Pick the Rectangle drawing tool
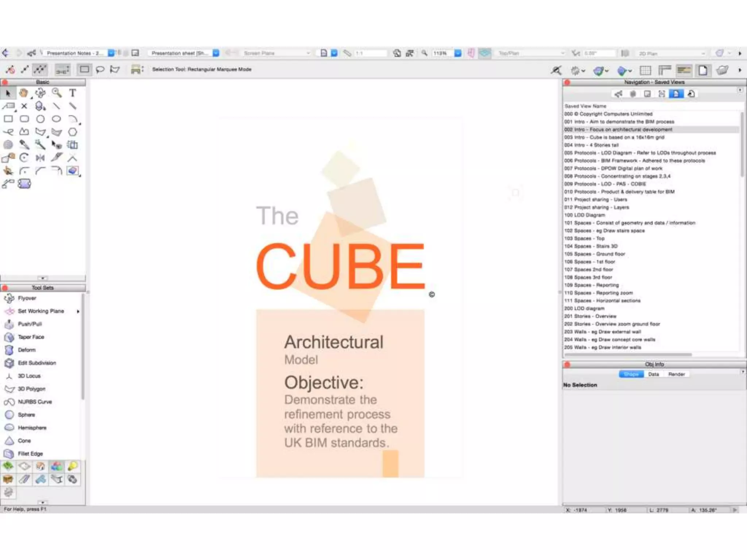 coord(8,119)
